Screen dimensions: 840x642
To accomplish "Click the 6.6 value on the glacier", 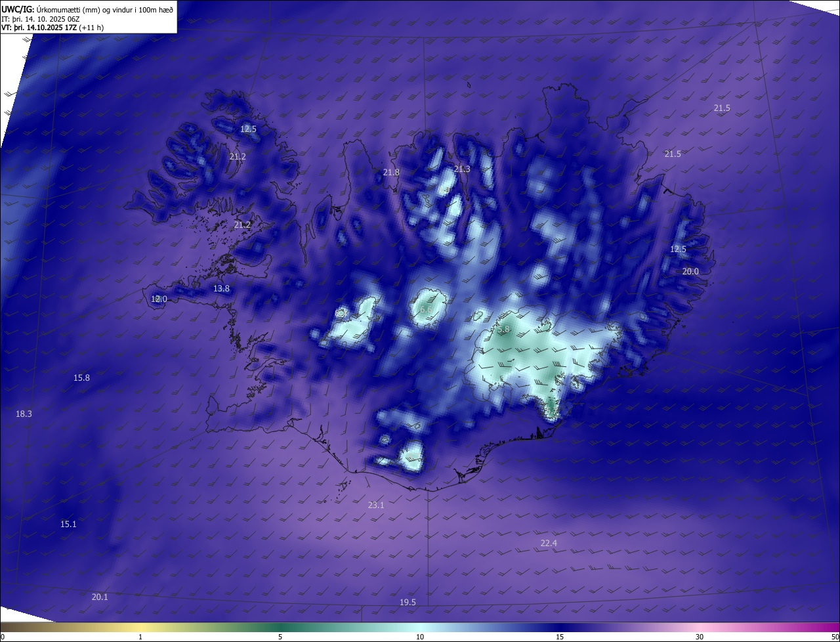I will [x=426, y=309].
